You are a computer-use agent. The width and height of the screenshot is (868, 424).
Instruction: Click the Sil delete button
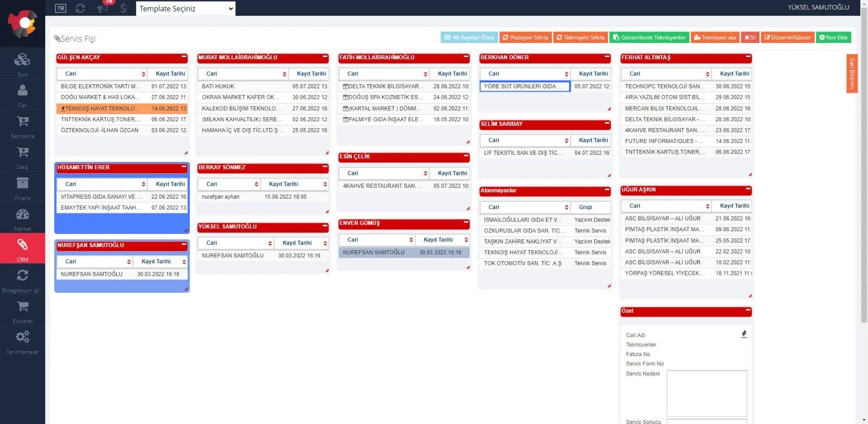coord(750,37)
